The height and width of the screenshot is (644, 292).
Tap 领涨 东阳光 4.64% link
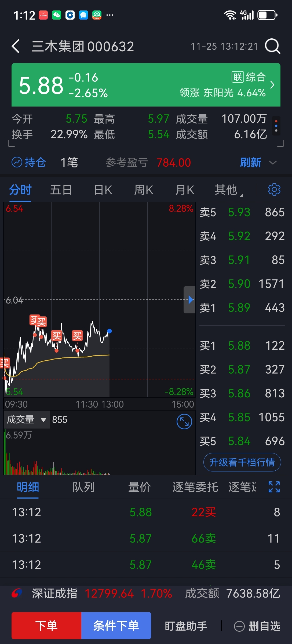(223, 93)
